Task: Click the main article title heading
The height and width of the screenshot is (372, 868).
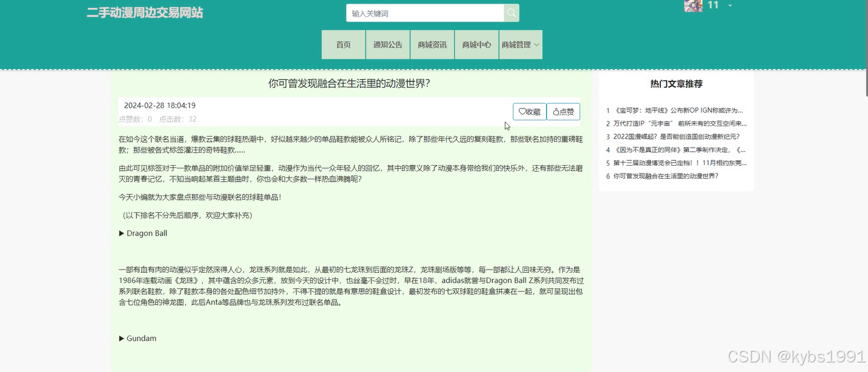Action: point(349,84)
